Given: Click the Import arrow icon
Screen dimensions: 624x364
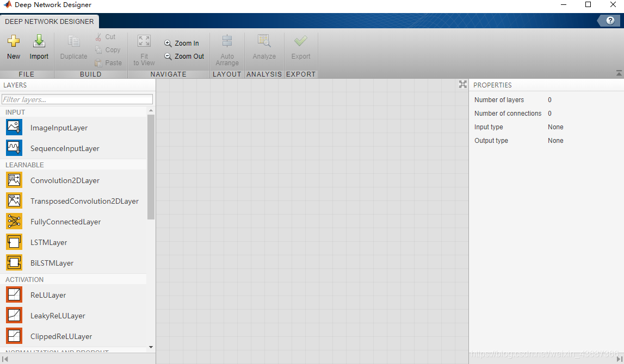Looking at the screenshot, I should point(39,41).
